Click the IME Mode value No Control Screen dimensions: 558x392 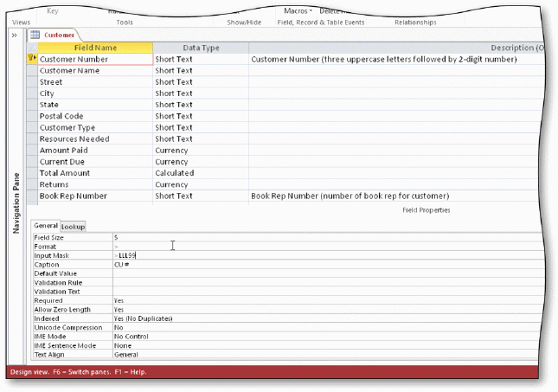pyautogui.click(x=131, y=337)
